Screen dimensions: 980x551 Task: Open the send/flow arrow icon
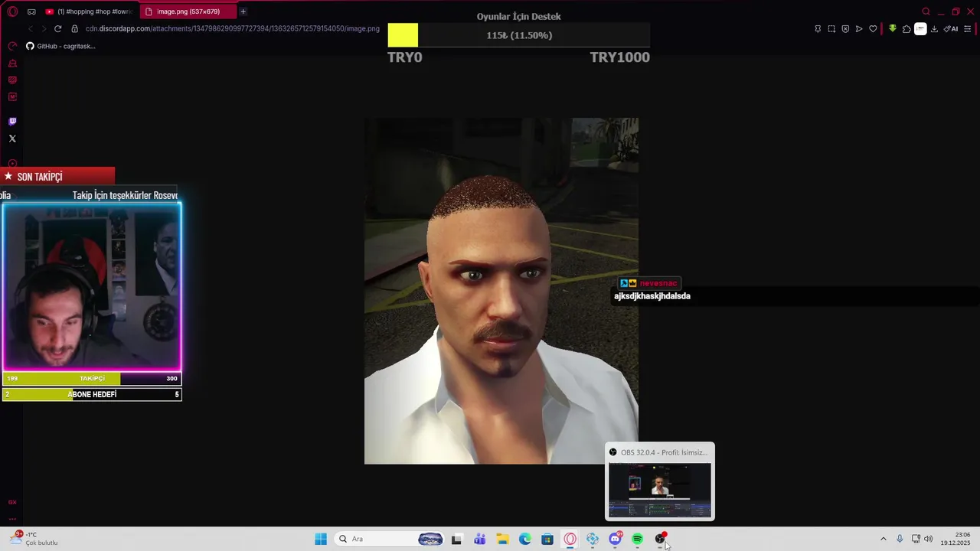coord(859,29)
